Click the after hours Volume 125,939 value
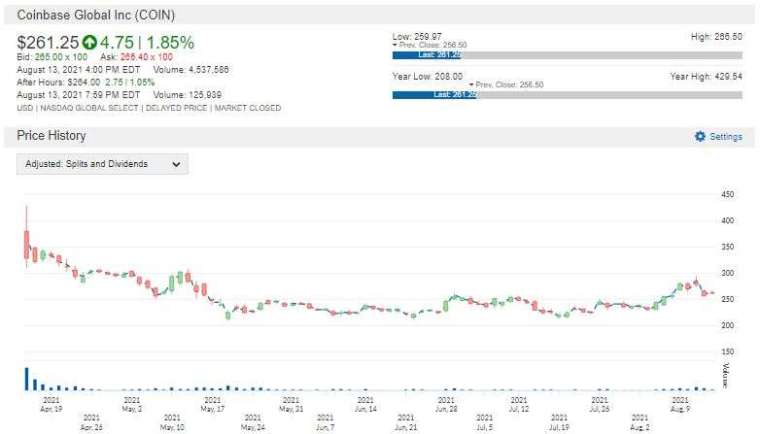The height and width of the screenshot is (434, 760). point(187,95)
